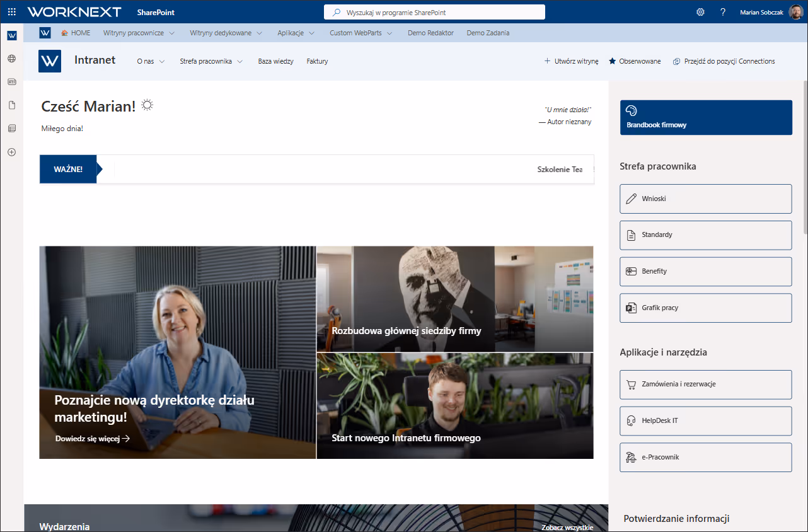Click the e-Pracownik tile icon
808x532 pixels.
632,458
